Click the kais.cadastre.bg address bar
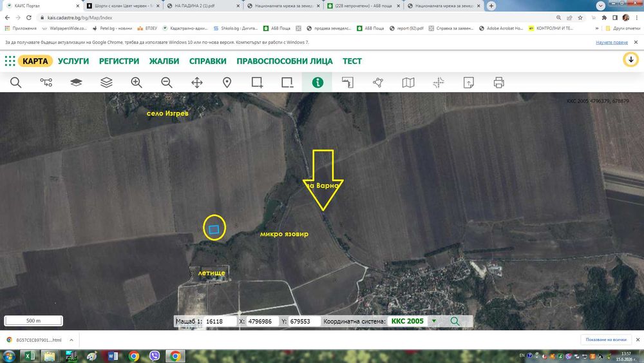This screenshot has height=363, width=644. 296,17
